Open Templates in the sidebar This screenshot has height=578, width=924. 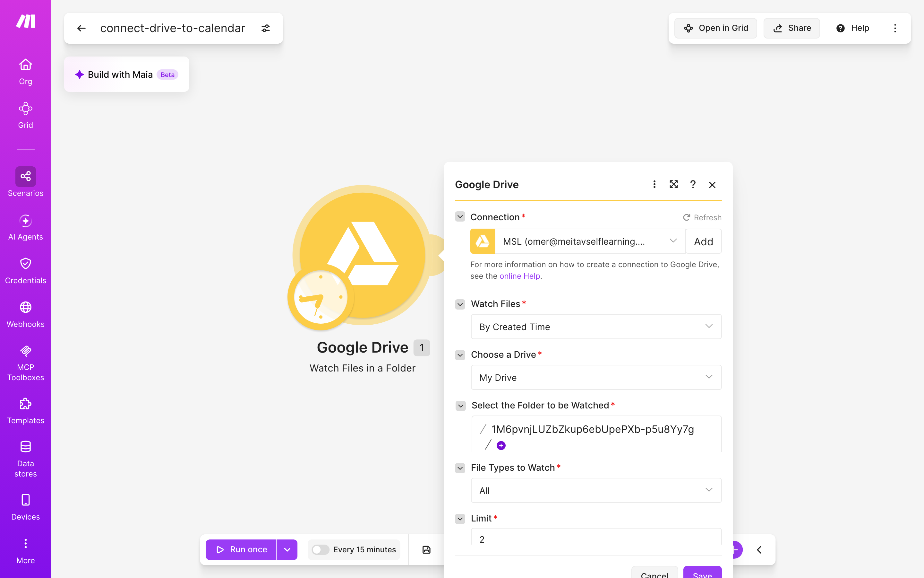[x=26, y=411]
